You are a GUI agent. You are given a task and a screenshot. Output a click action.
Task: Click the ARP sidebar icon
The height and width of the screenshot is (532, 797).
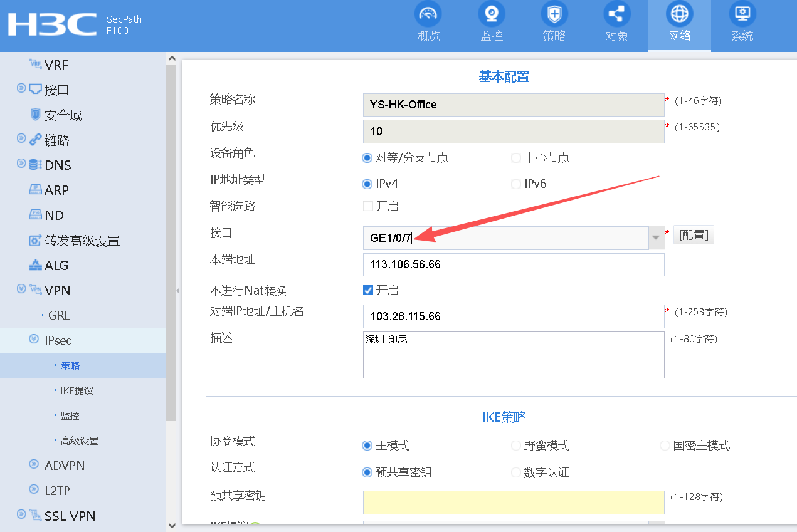(x=35, y=189)
